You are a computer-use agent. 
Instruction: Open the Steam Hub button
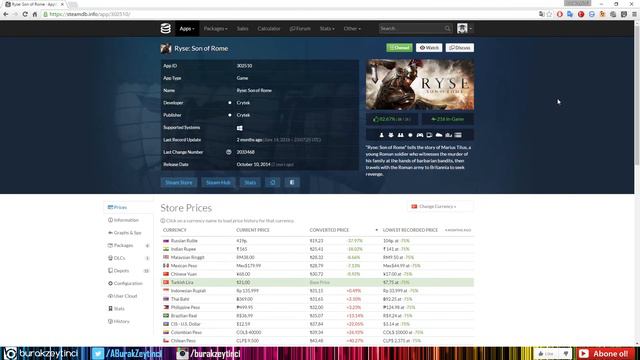tap(218, 182)
